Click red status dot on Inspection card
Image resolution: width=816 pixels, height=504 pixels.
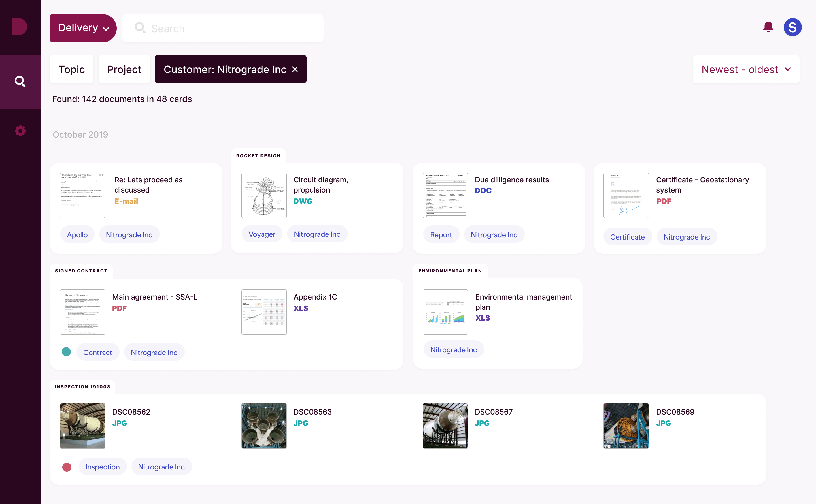click(x=67, y=467)
